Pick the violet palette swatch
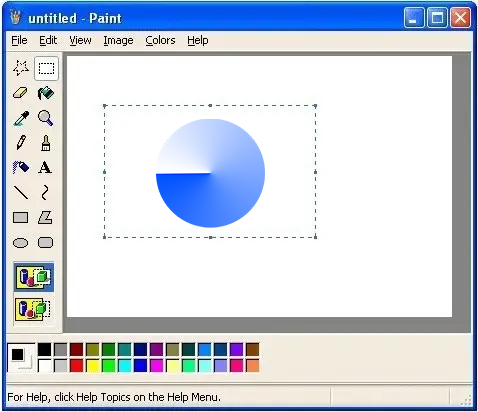 pos(237,350)
